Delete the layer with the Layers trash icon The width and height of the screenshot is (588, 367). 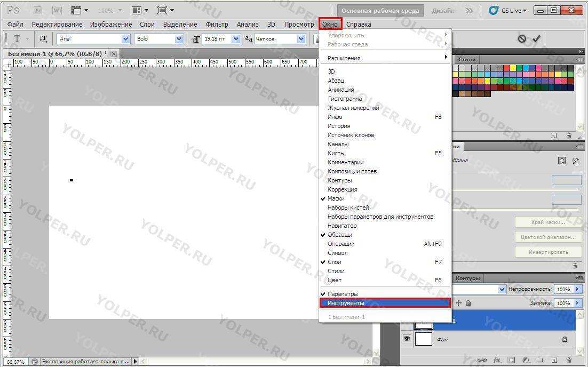pos(569,360)
